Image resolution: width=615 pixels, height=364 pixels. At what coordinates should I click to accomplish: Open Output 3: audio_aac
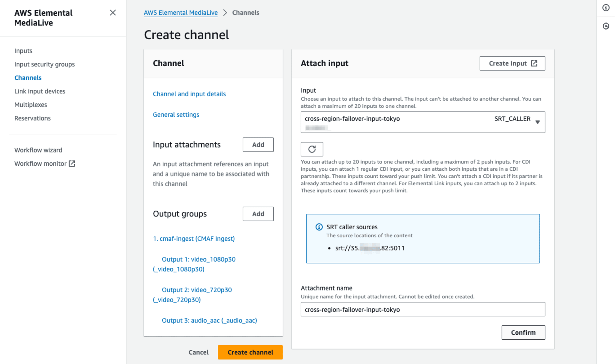click(x=209, y=320)
